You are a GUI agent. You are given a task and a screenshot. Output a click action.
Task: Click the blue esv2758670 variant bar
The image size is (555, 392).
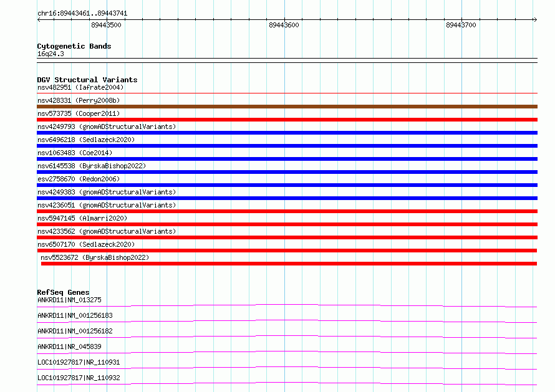coord(287,185)
